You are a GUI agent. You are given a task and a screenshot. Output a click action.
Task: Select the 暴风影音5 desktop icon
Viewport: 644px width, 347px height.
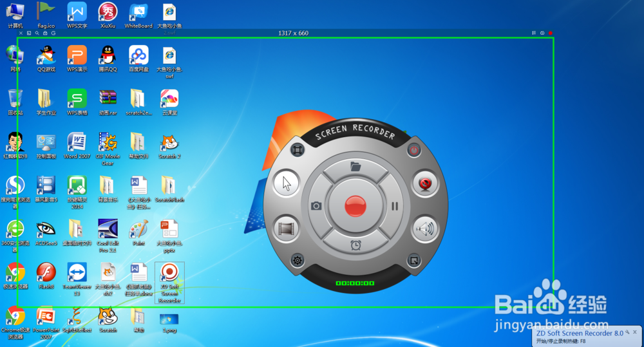coord(46,189)
